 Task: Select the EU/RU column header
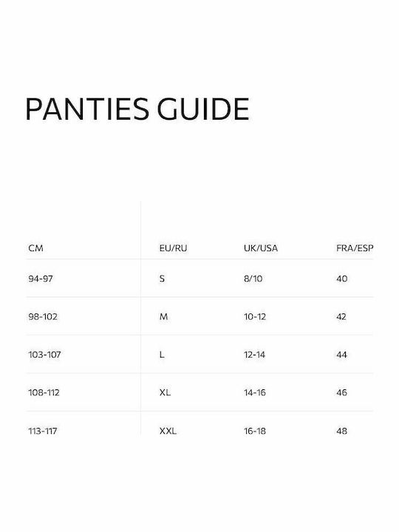pyautogui.click(x=173, y=248)
